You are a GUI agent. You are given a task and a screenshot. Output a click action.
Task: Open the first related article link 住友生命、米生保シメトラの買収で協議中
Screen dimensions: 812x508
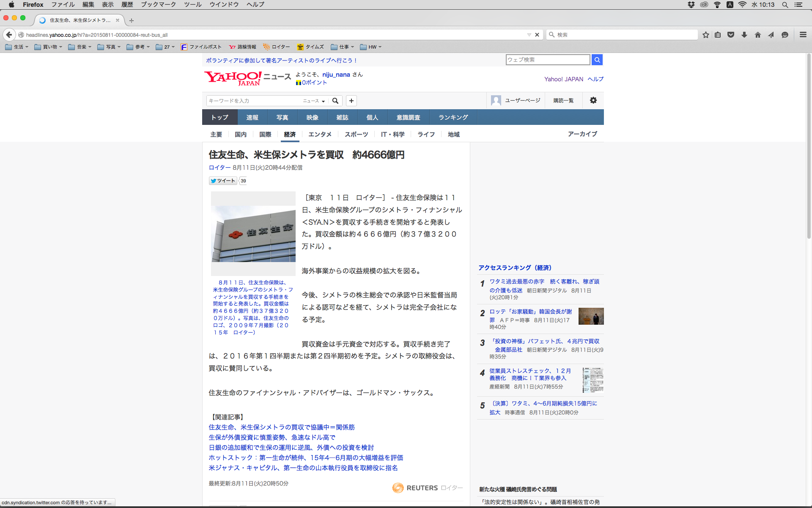(x=281, y=427)
